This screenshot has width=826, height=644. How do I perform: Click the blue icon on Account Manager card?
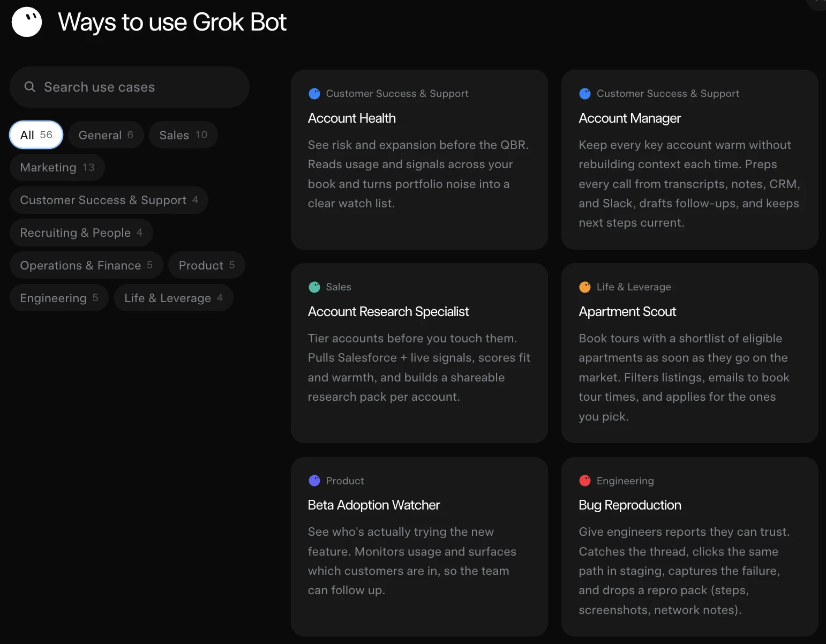tap(585, 94)
